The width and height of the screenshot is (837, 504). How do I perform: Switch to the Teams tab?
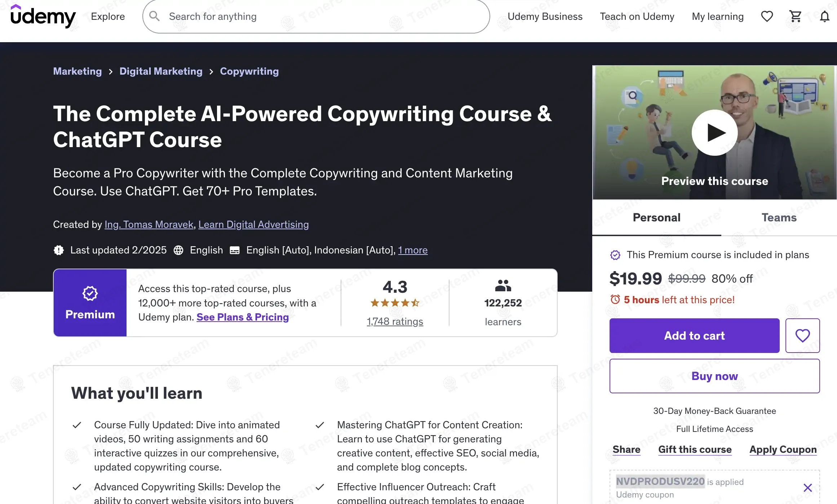779,217
